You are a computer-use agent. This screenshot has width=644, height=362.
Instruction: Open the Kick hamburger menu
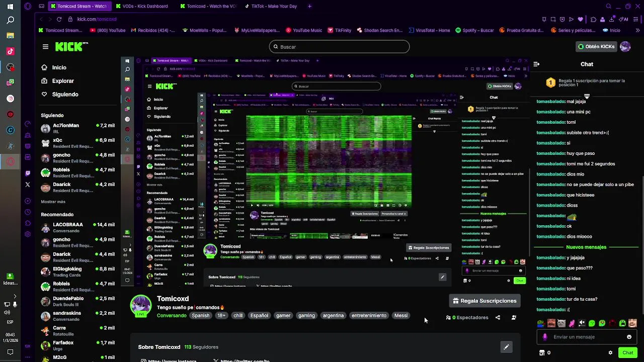pyautogui.click(x=45, y=47)
